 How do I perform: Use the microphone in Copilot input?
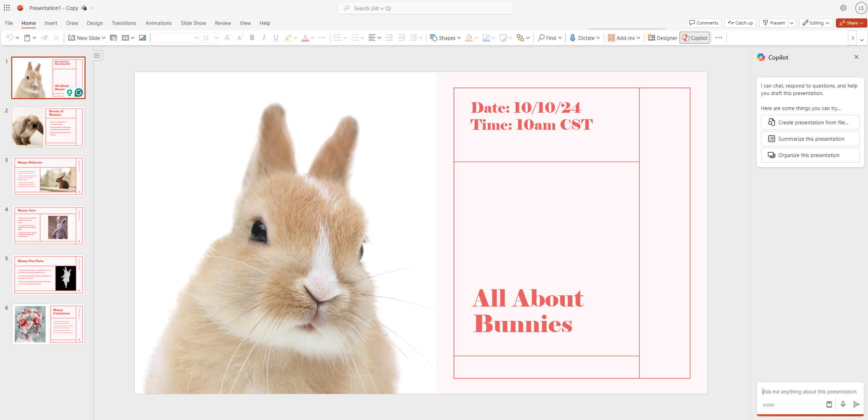click(843, 405)
